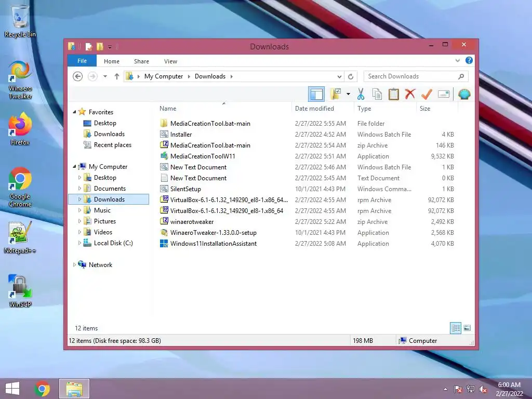Screen dimensions: 532x399
Task: Click the folder options toolbar icon
Action: tap(336, 94)
